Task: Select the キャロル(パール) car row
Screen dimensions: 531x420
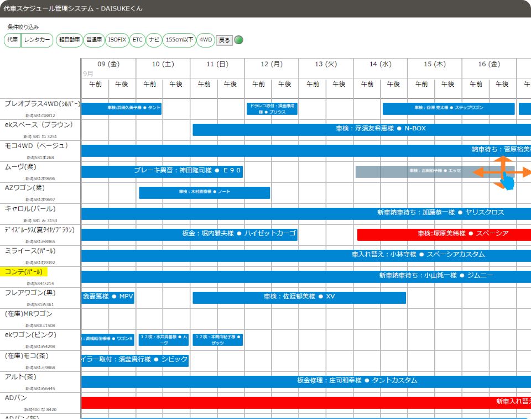Action: pos(40,213)
